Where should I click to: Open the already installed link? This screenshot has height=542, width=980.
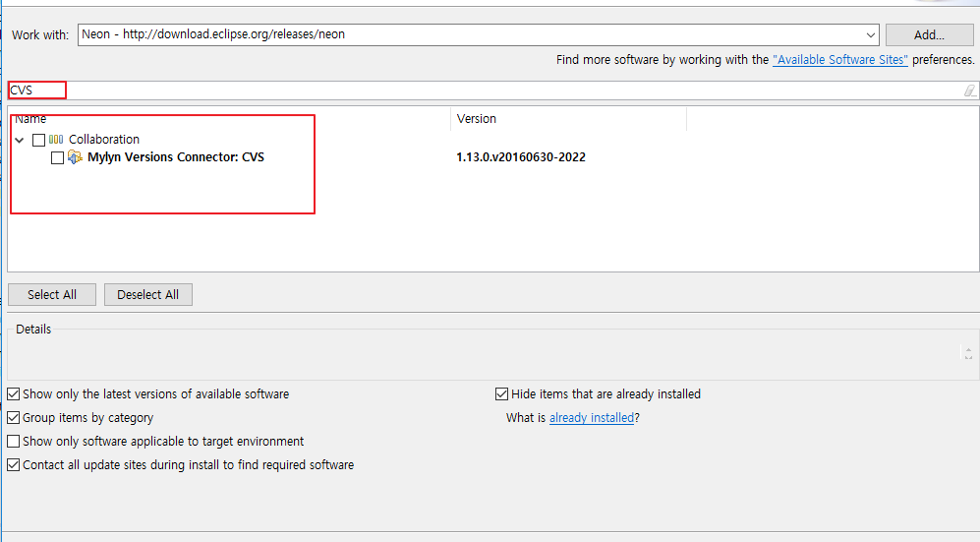[592, 418]
